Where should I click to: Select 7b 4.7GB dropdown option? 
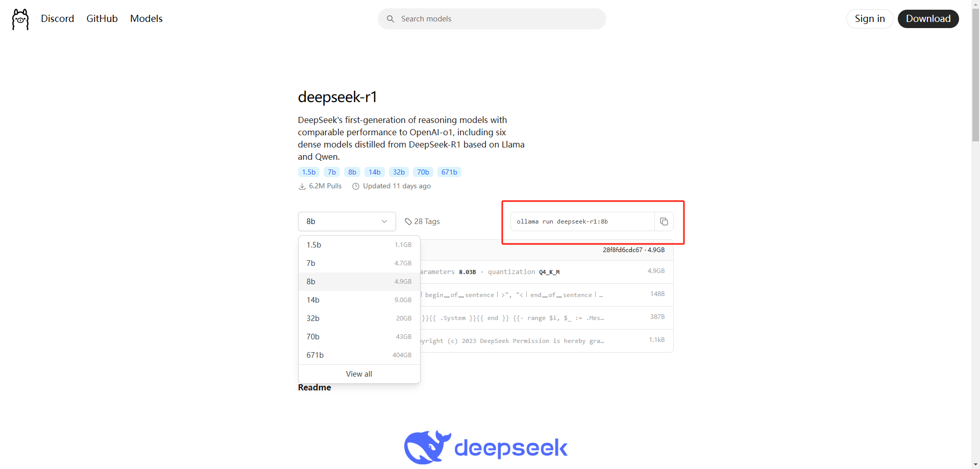tap(359, 263)
